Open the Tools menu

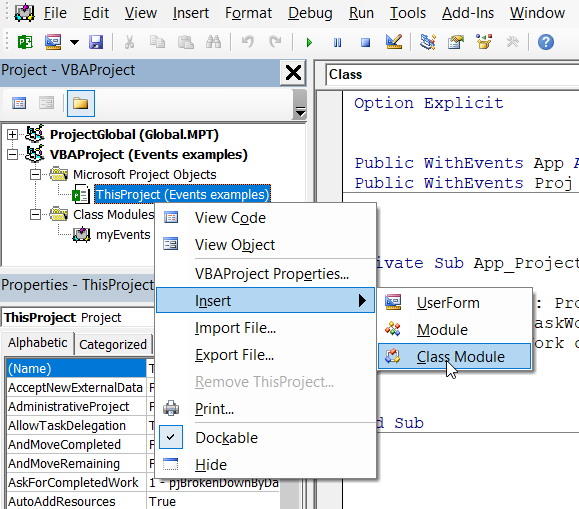(408, 13)
